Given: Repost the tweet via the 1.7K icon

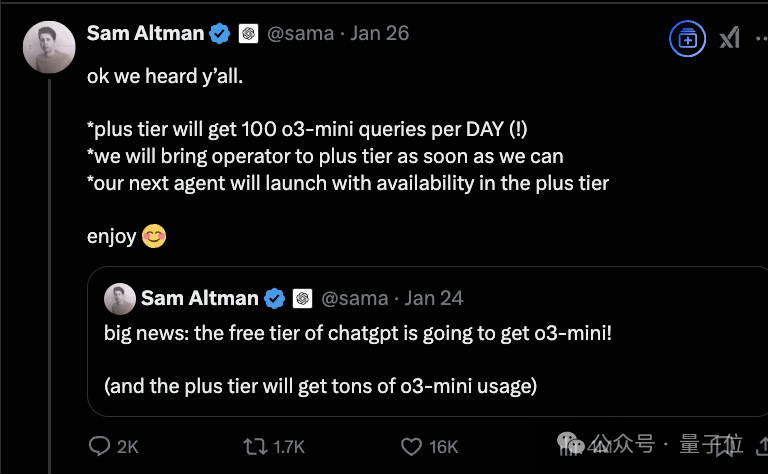Looking at the screenshot, I should (x=254, y=446).
